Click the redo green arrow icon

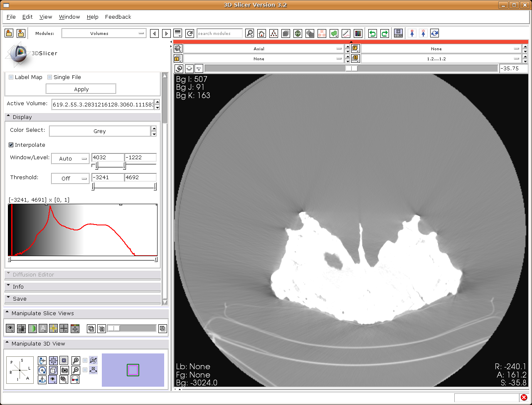pos(384,33)
